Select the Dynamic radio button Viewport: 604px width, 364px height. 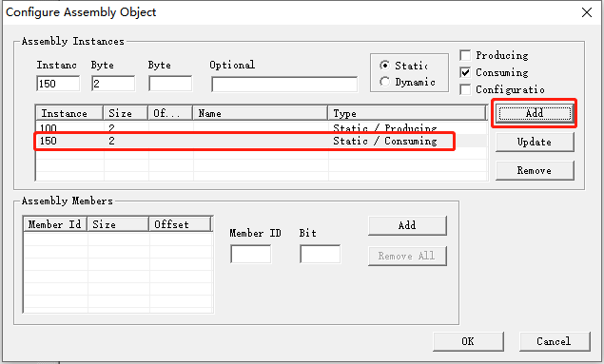[x=384, y=82]
